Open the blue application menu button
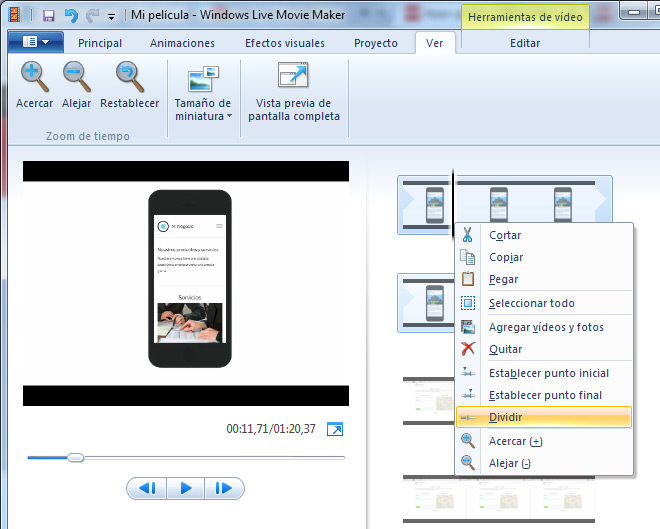 pos(35,42)
